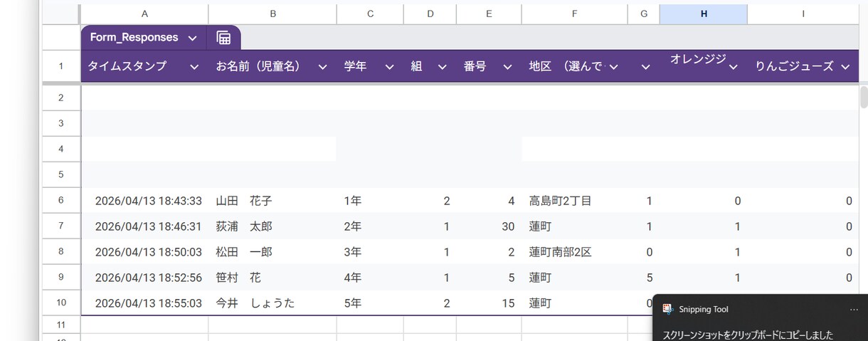Image resolution: width=868 pixels, height=341 pixels.
Task: Select column G header
Action: pyautogui.click(x=644, y=14)
